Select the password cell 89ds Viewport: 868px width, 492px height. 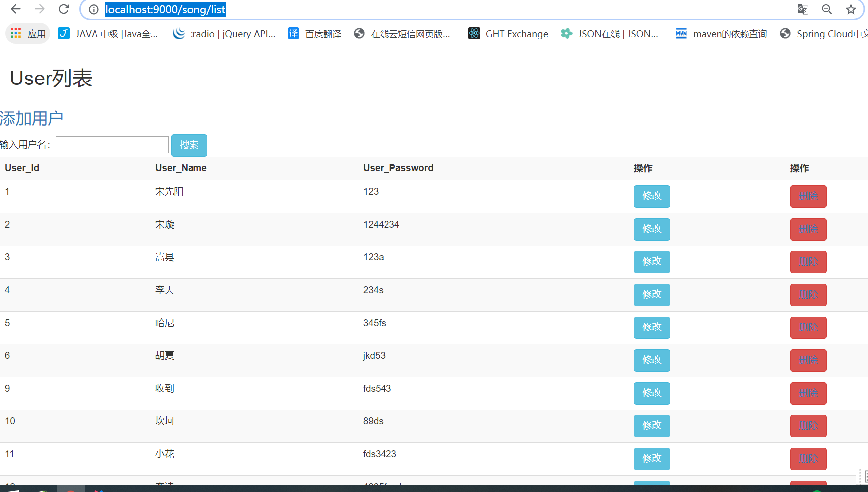coord(373,421)
